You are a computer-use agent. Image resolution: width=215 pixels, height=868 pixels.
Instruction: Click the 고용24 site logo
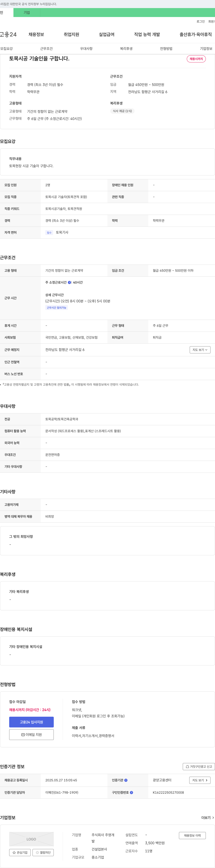pos(8,34)
